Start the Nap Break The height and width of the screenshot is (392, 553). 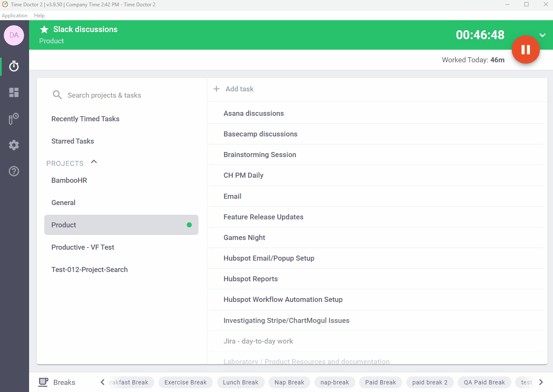289,382
